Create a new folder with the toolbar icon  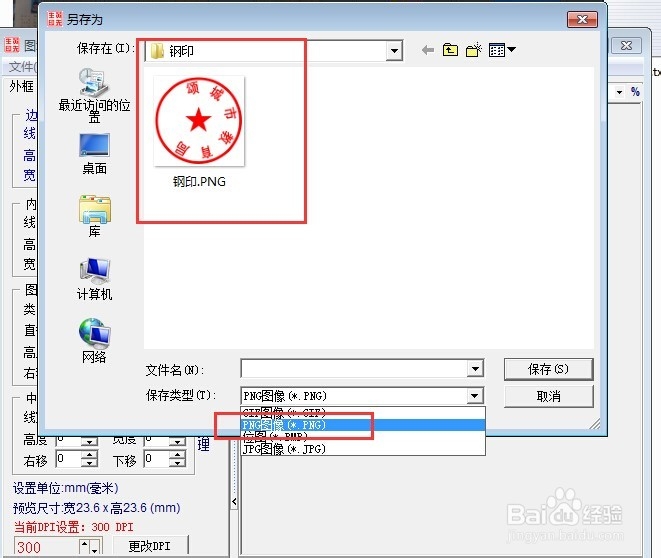tap(474, 50)
